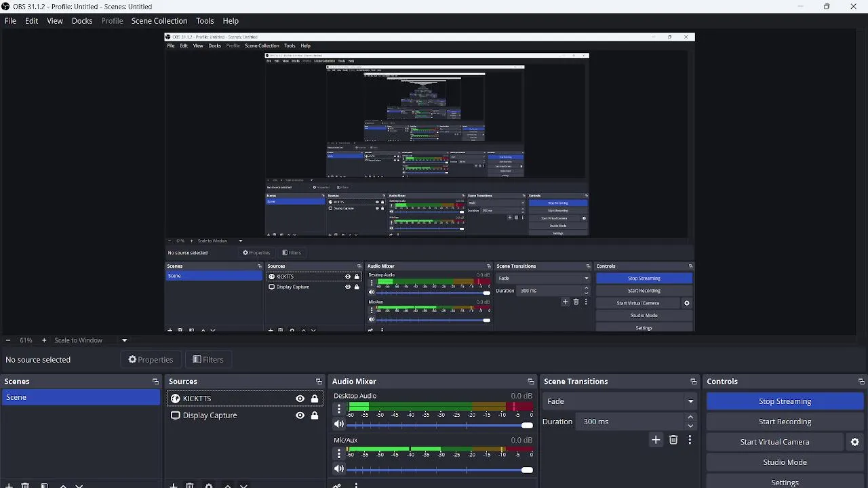Open Settings from Controls panel

785,482
